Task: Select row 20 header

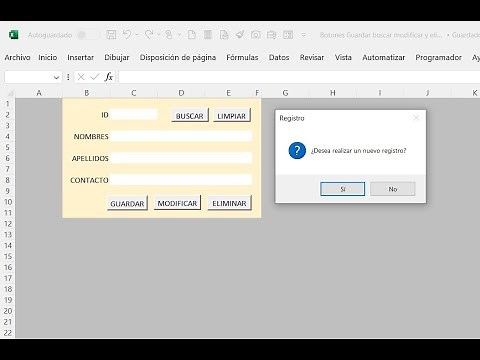Action: (x=8, y=311)
